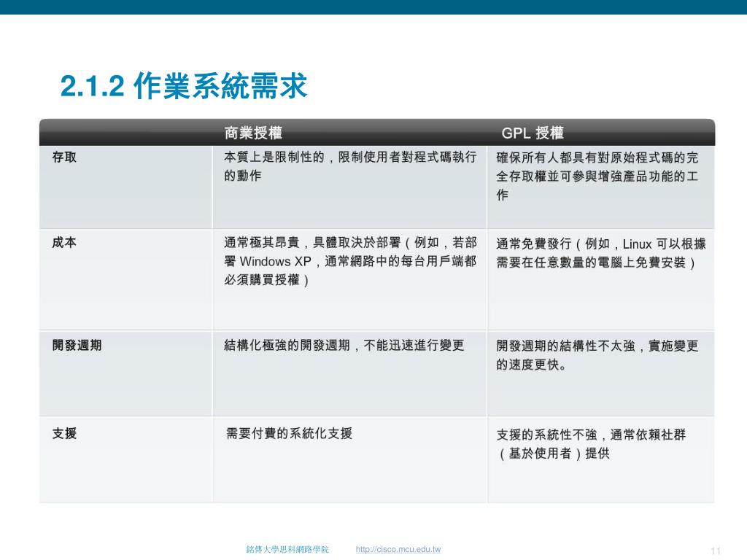Click the GPL 授權 column header
Image resolution: width=747 pixels, height=560 pixels.
(533, 133)
